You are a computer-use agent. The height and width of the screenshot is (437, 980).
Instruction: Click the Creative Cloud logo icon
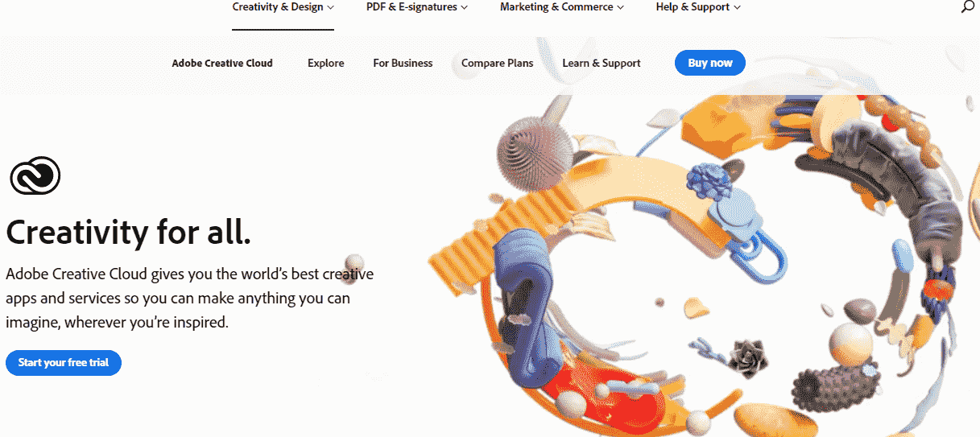[35, 176]
